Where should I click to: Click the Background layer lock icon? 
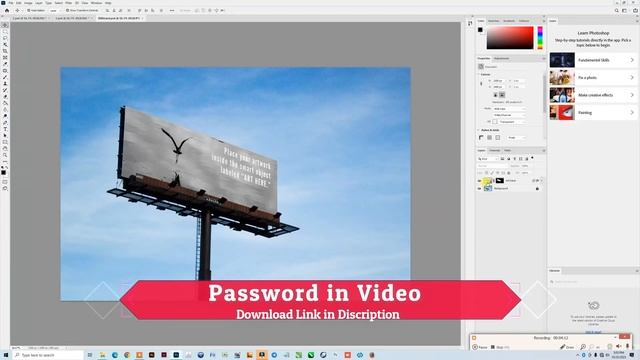pyautogui.click(x=537, y=189)
